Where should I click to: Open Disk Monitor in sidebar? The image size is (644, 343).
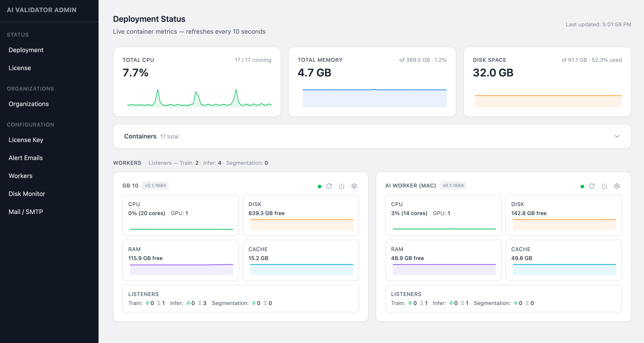[27, 194]
